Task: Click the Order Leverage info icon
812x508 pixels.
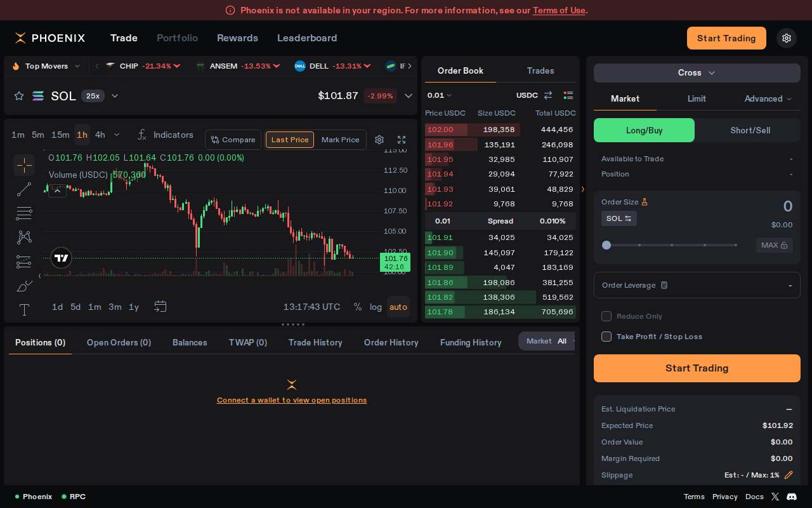Action: tap(664, 285)
